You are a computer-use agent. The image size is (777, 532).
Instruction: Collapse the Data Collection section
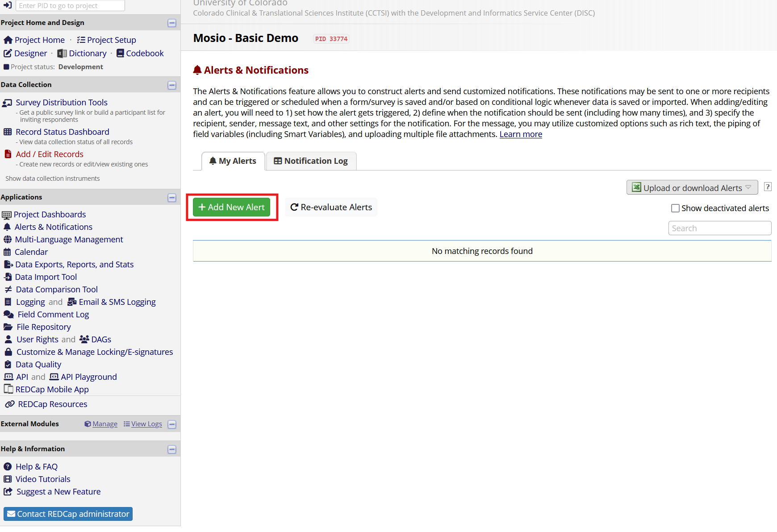(172, 85)
